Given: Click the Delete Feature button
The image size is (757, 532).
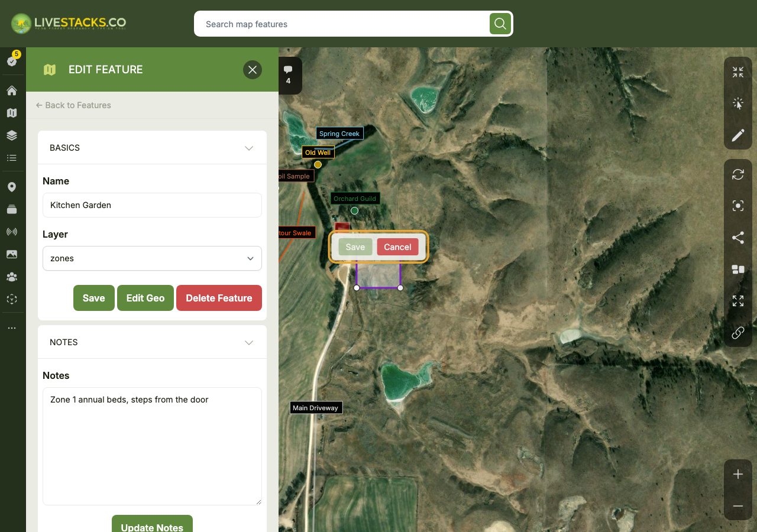Looking at the screenshot, I should (x=219, y=298).
